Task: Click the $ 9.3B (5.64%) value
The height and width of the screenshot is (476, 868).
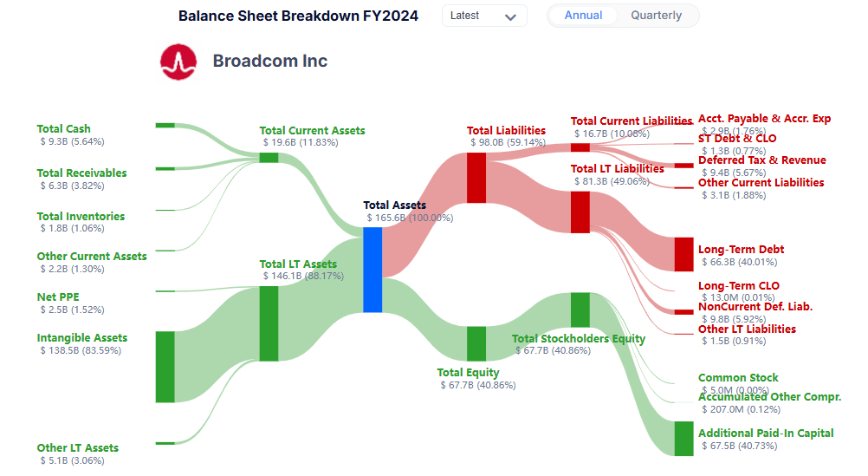Action: pos(72,141)
